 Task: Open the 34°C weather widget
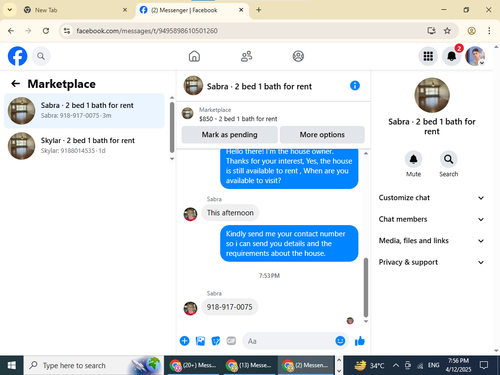(x=369, y=365)
